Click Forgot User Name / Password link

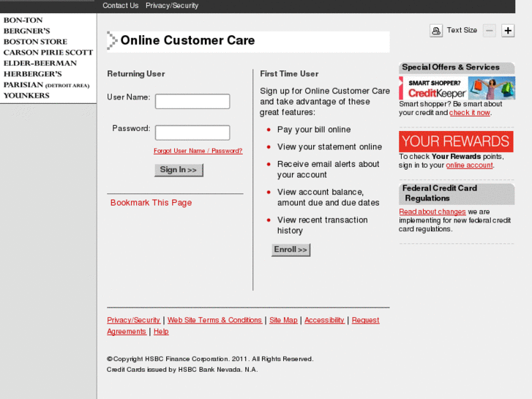tap(198, 151)
